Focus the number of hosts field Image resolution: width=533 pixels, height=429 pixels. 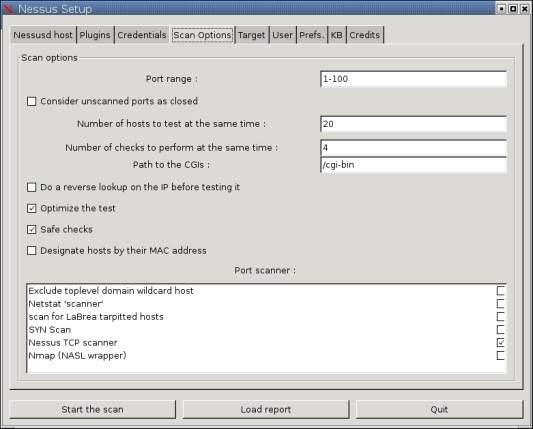(x=413, y=124)
